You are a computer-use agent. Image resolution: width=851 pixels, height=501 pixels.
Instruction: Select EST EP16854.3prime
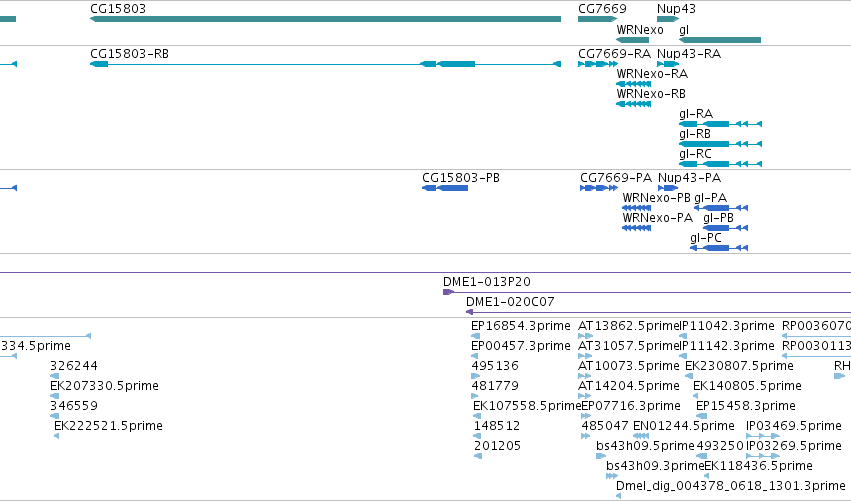coord(520,326)
